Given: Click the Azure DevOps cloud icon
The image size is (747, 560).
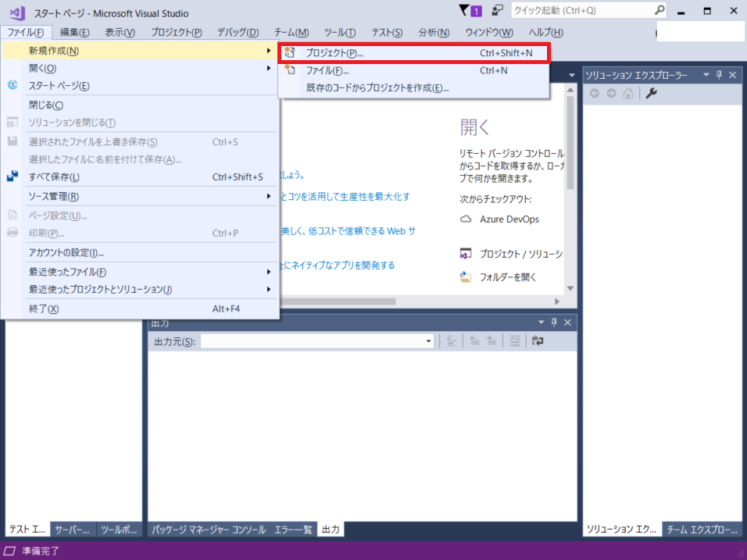Looking at the screenshot, I should tap(466, 219).
